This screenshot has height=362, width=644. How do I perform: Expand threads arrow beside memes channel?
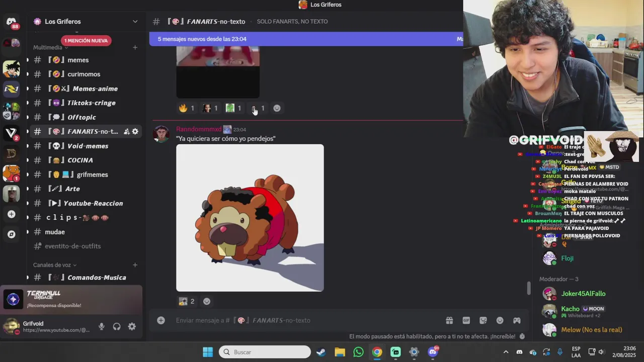coord(28,60)
